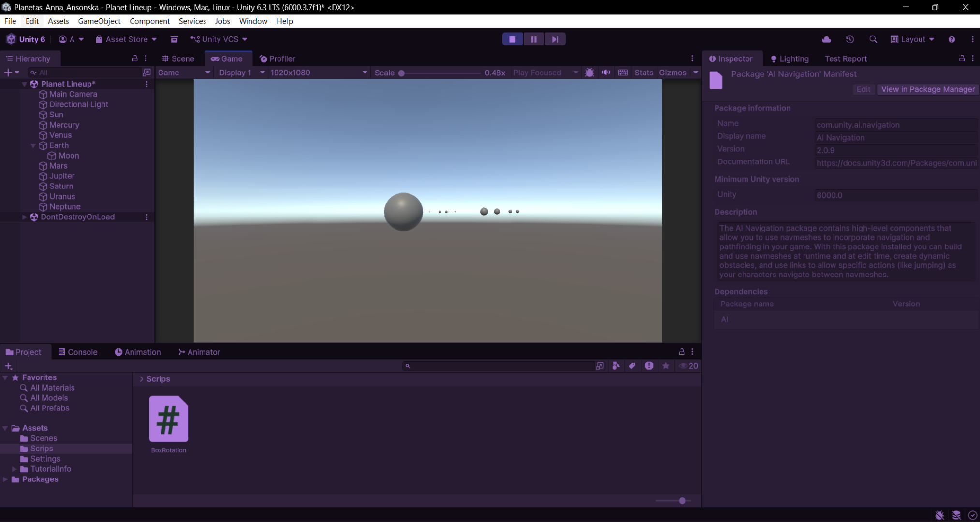Screen dimensions: 980x522
Task: Open the Layout dropdown
Action: point(912,39)
